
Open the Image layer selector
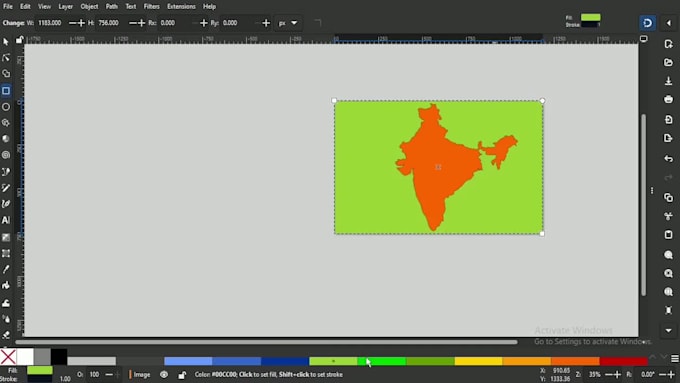click(x=140, y=374)
